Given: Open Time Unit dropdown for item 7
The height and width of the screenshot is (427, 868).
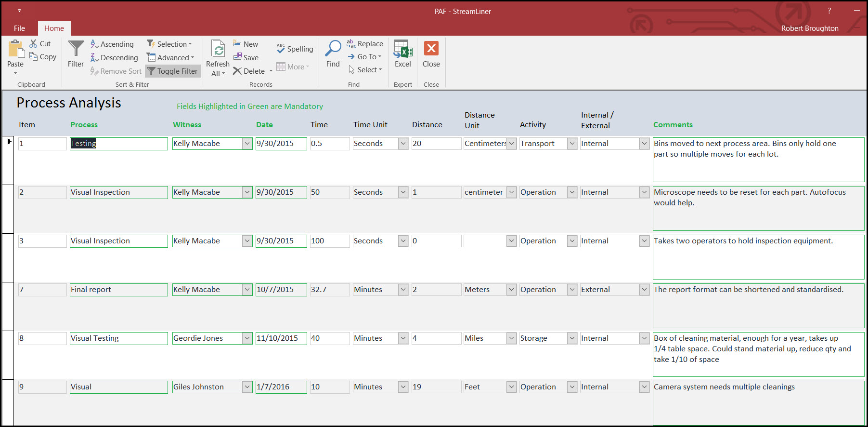Looking at the screenshot, I should point(403,290).
